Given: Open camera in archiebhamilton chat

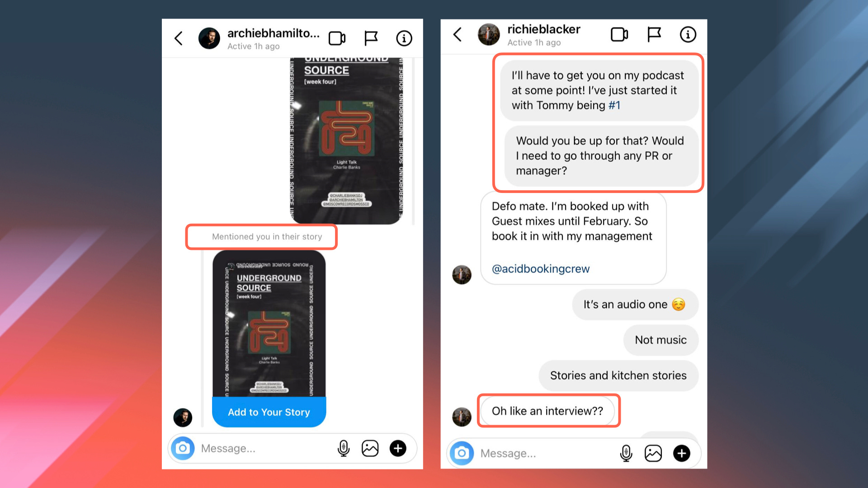Looking at the screenshot, I should (x=183, y=448).
